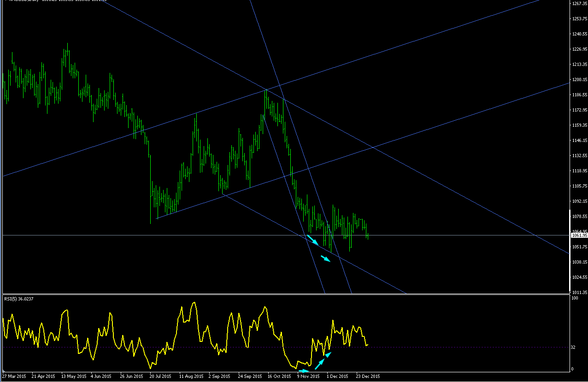Screen dimensions: 588x382
Task: Click the 16 Oct 2015 date label
Action: (279, 376)
